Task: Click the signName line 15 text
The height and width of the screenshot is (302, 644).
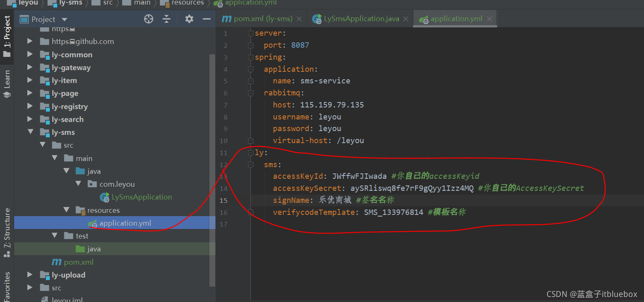Action: pos(333,200)
